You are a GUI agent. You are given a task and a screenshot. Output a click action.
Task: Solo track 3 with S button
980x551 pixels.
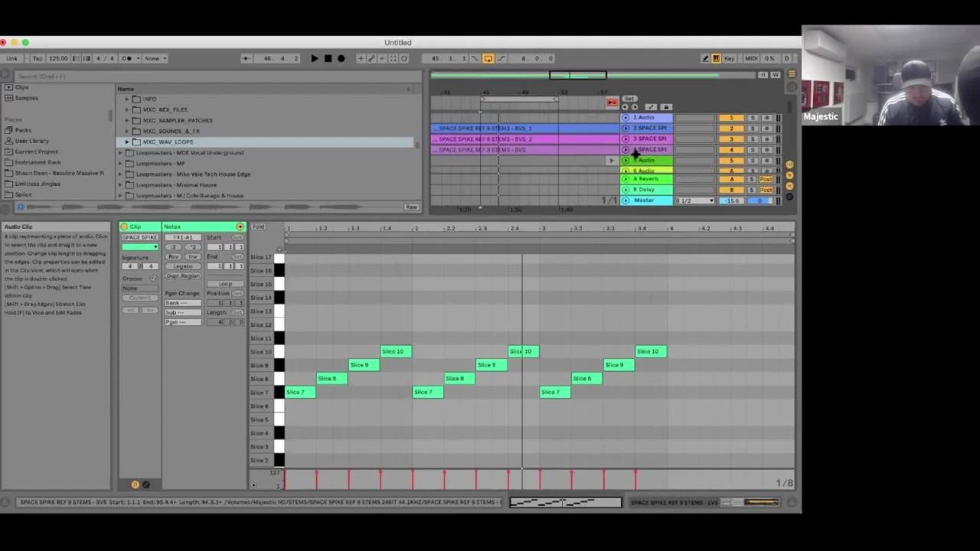point(752,139)
